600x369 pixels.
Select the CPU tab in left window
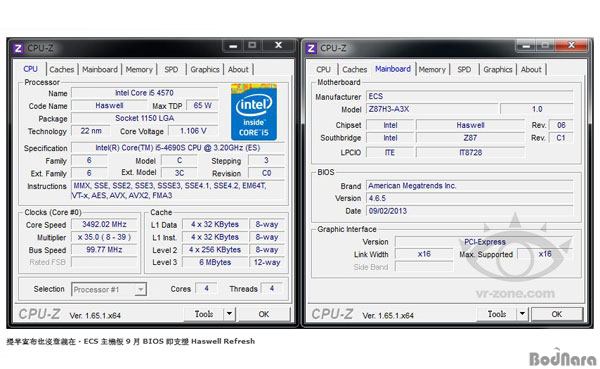tap(30, 69)
